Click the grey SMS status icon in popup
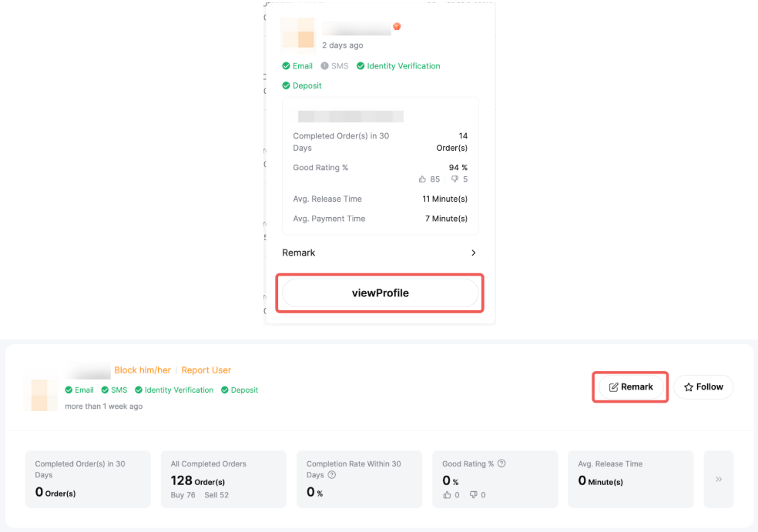This screenshot has height=532, width=758. (325, 66)
